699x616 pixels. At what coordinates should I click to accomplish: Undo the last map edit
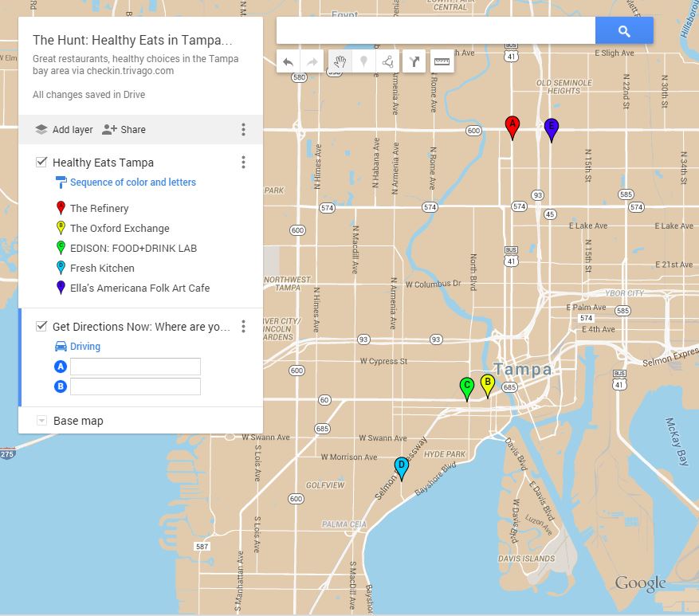pos(288,61)
